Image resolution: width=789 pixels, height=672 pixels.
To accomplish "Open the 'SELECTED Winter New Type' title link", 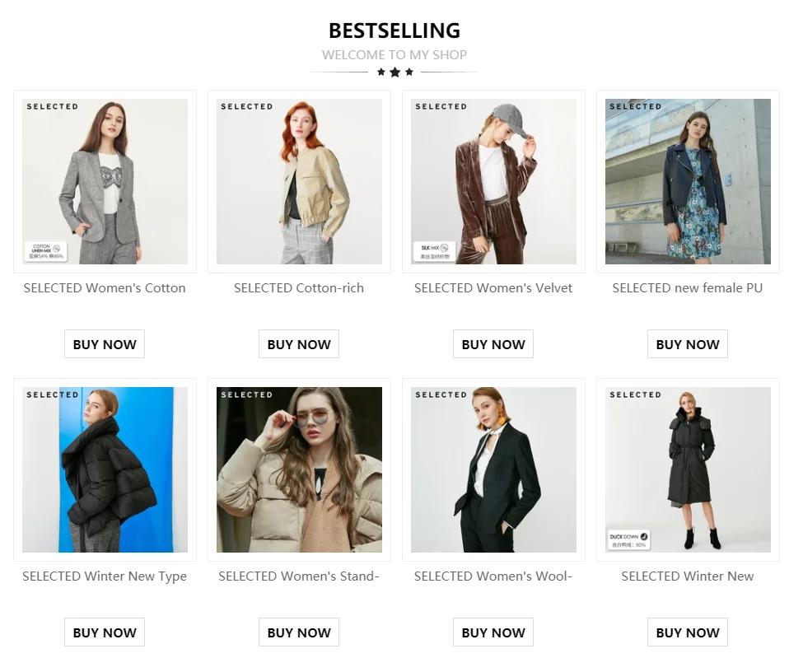I will click(x=105, y=576).
